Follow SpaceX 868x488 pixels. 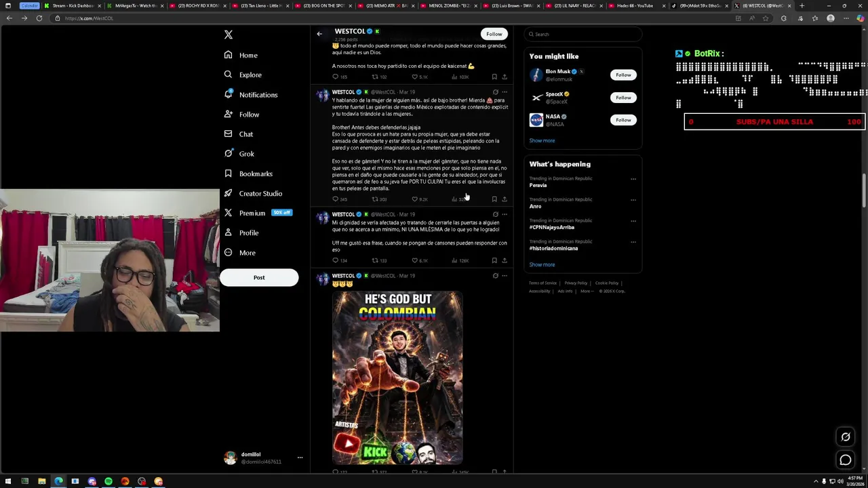tap(623, 98)
